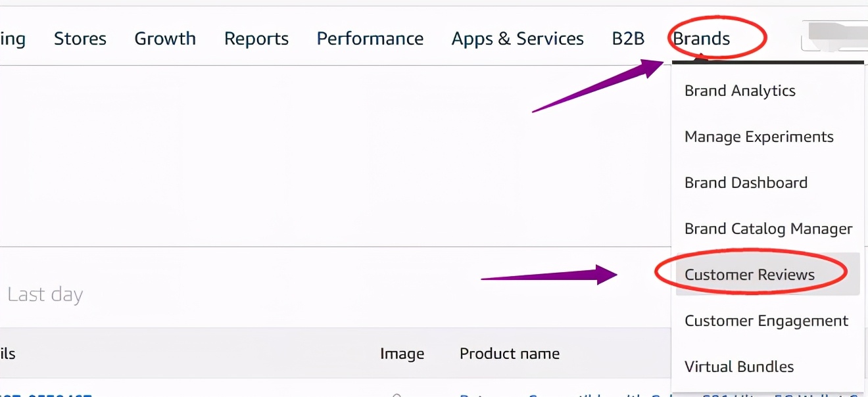868x397 pixels.
Task: Click the Image column header
Action: pyautogui.click(x=402, y=354)
